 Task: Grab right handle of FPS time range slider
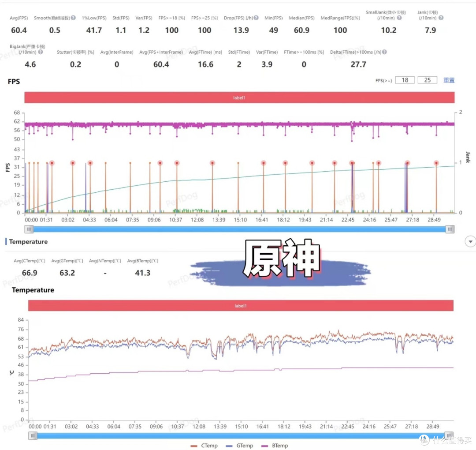[x=450, y=229]
